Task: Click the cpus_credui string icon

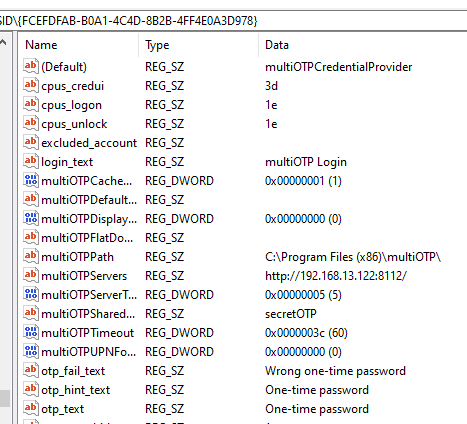Action: [31, 85]
